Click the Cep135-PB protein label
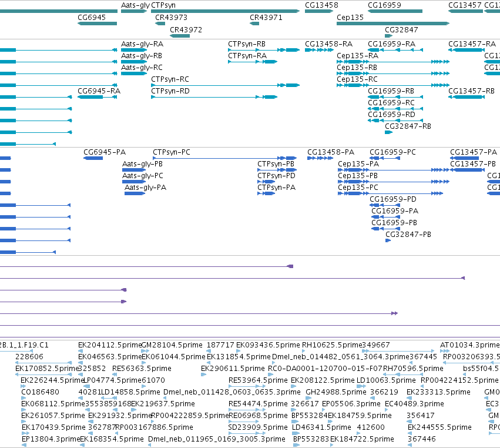500x448 pixels. [x=358, y=176]
